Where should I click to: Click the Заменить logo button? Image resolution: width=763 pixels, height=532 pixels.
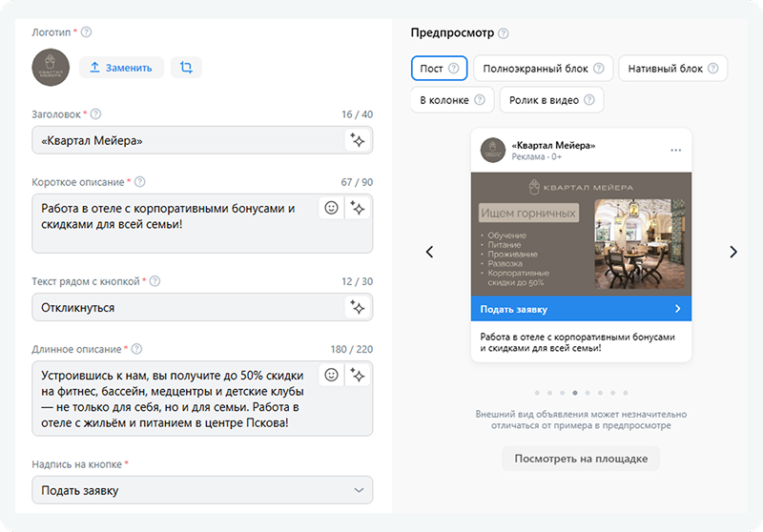tap(121, 68)
